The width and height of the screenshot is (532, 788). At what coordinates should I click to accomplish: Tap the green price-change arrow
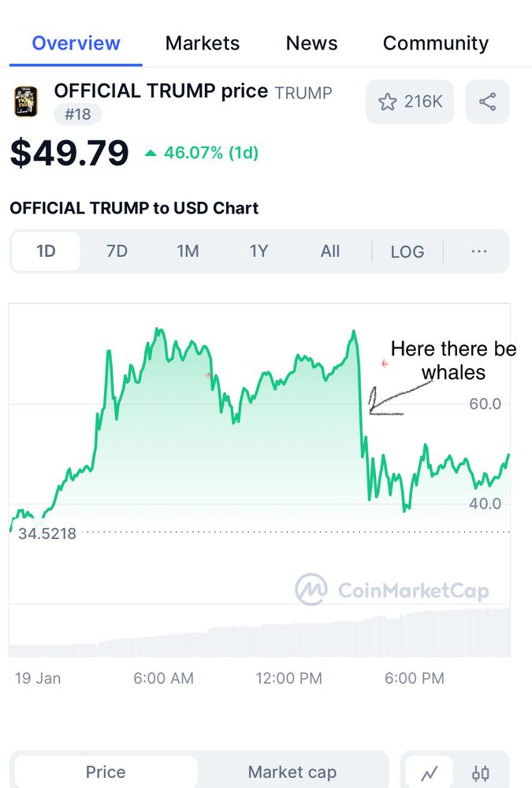pos(151,154)
